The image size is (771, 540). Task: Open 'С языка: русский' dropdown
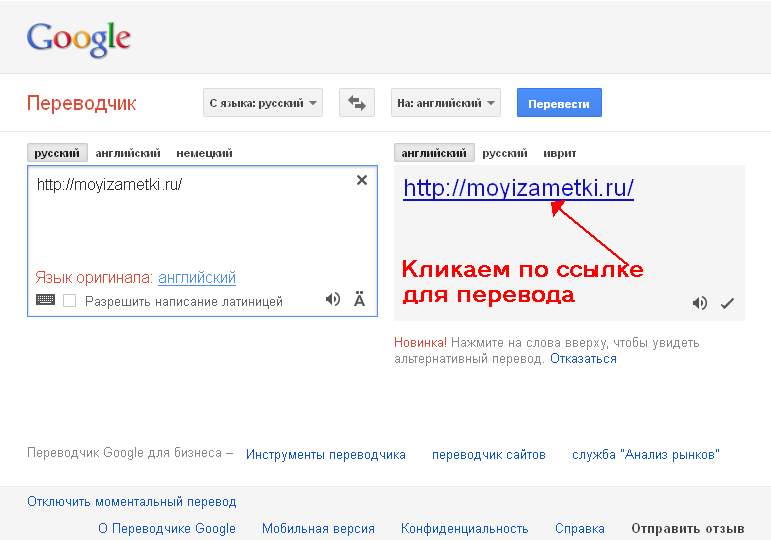click(263, 103)
